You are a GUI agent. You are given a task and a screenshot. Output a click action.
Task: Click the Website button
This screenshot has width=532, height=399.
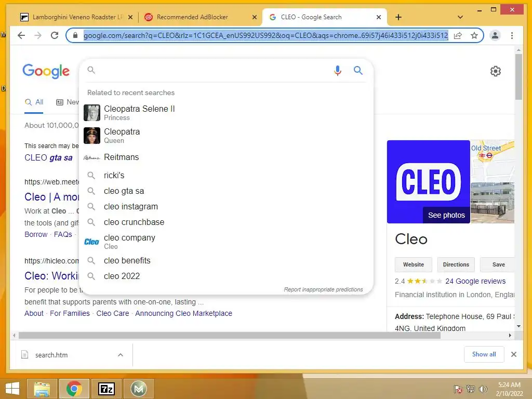[x=413, y=264]
